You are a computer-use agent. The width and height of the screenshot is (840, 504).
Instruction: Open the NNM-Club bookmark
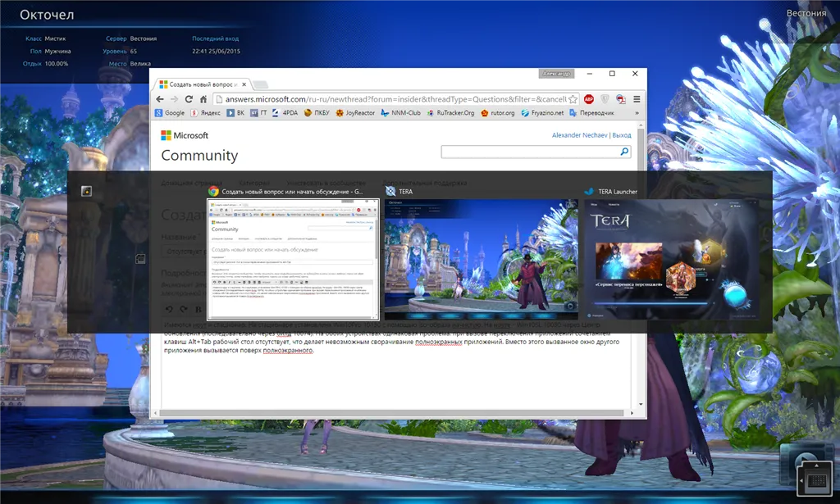pyautogui.click(x=400, y=113)
